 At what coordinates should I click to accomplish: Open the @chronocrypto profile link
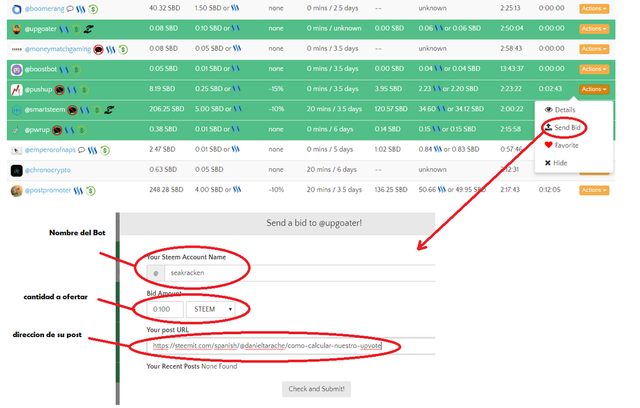point(47,170)
